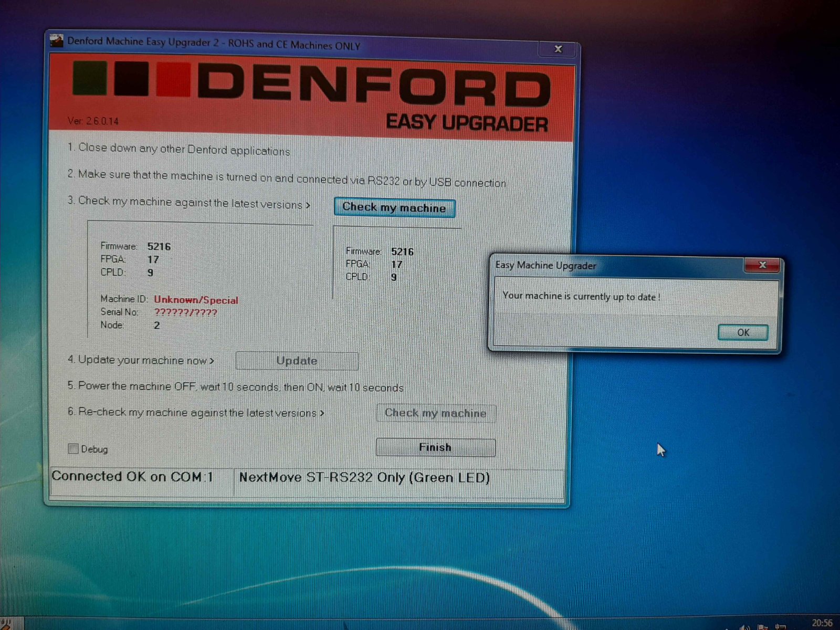Click the 'Unknown/Special' machine ID value
Image resolution: width=840 pixels, height=630 pixels.
pyautogui.click(x=196, y=300)
